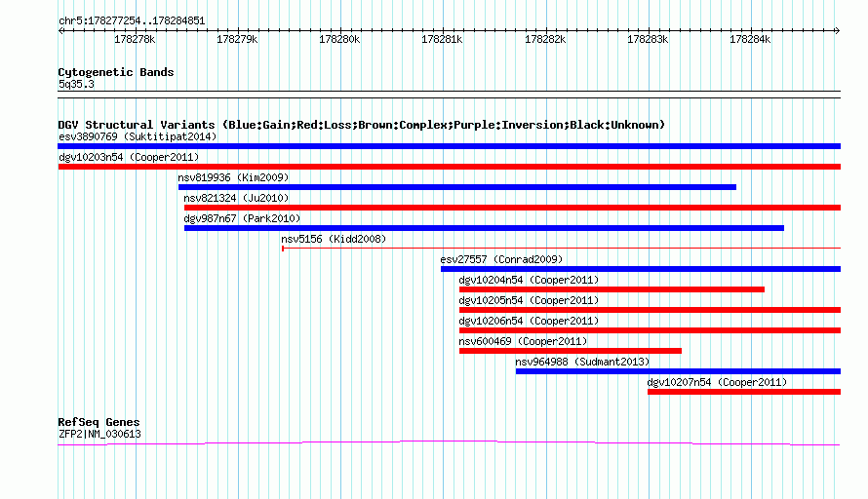This screenshot has height=499, width=868.
Task: Click the 178278k ruler tick
Action: click(135, 39)
